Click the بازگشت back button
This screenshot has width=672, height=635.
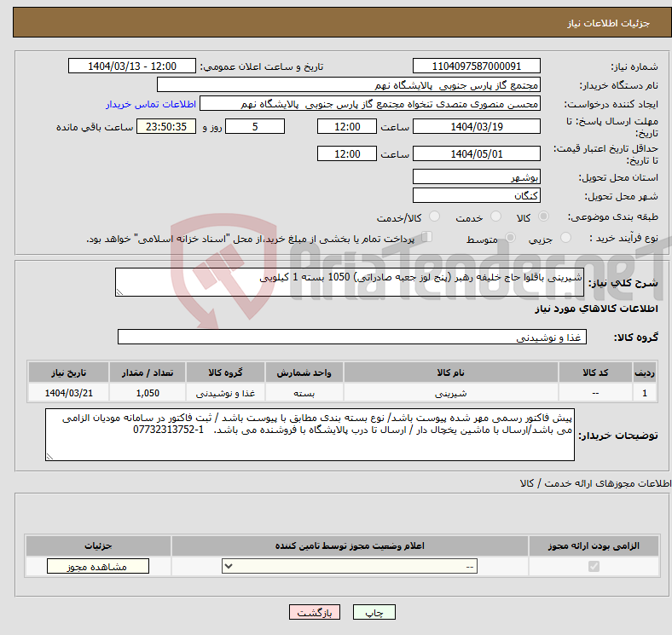pos(315,613)
